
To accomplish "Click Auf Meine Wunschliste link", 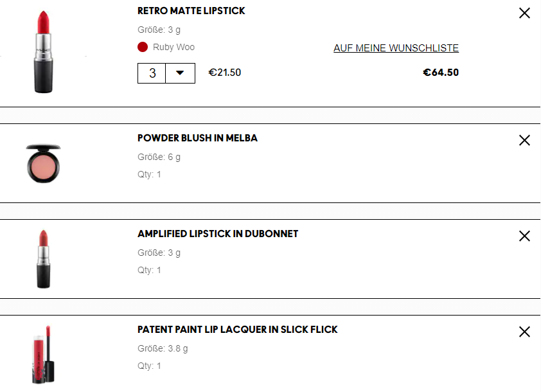I will pos(396,48).
